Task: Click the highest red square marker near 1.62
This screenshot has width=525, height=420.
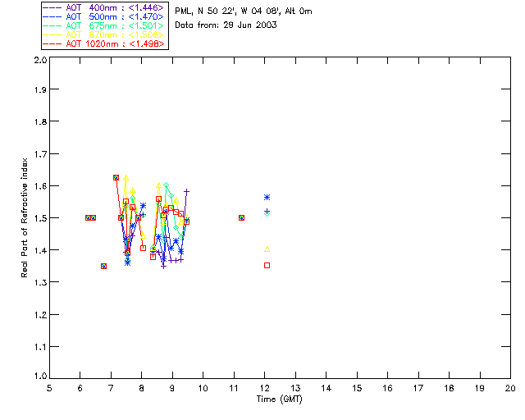Action: [x=116, y=177]
